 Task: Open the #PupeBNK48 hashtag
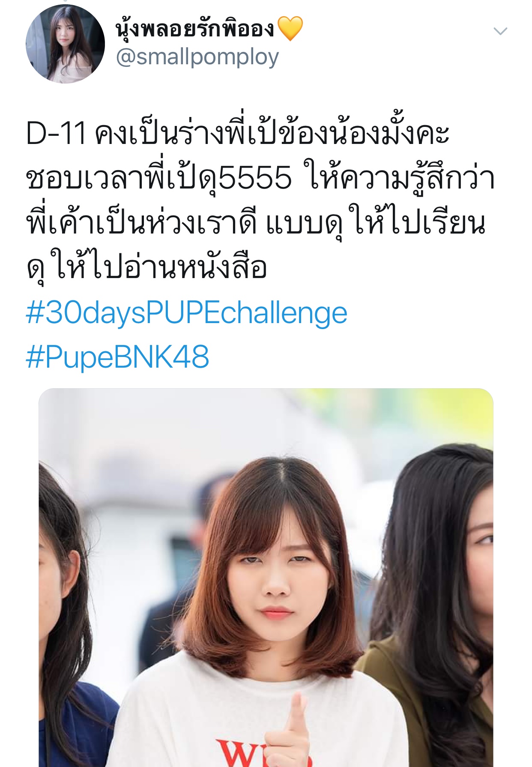pos(117,357)
